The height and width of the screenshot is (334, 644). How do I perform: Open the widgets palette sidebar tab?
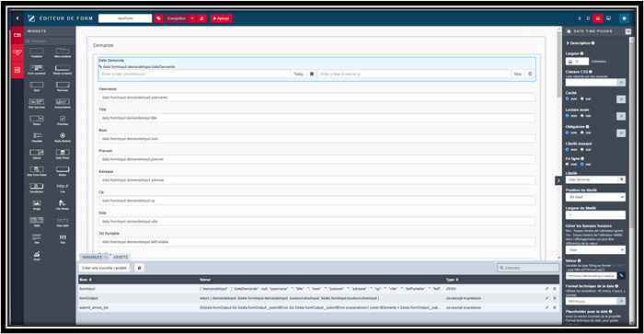coord(17,35)
